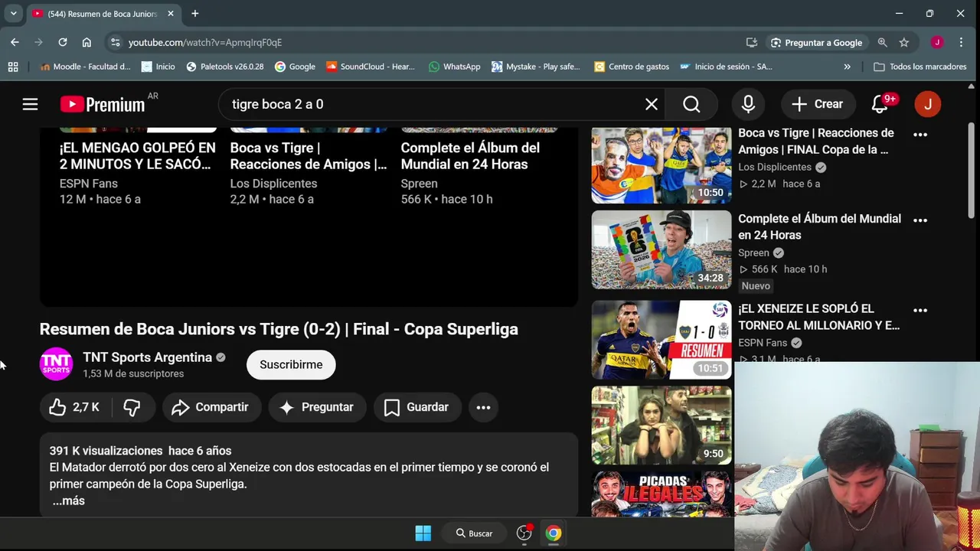Clear the search box with X
Viewport: 980px width, 551px height.
[652, 104]
